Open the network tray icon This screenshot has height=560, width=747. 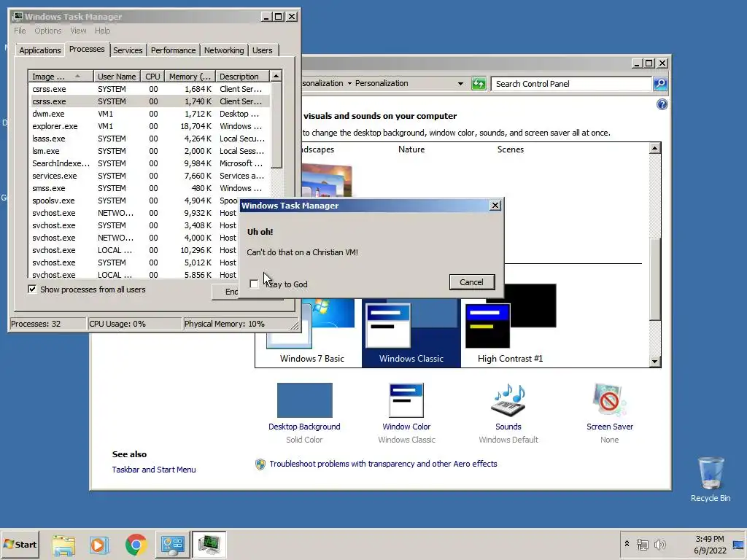click(643, 544)
